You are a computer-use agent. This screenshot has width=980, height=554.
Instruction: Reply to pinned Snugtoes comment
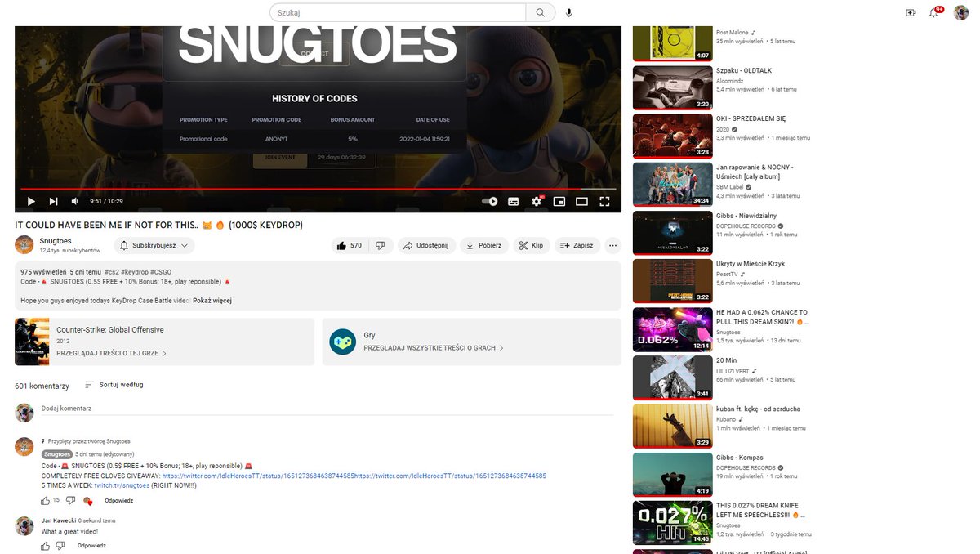click(x=118, y=500)
